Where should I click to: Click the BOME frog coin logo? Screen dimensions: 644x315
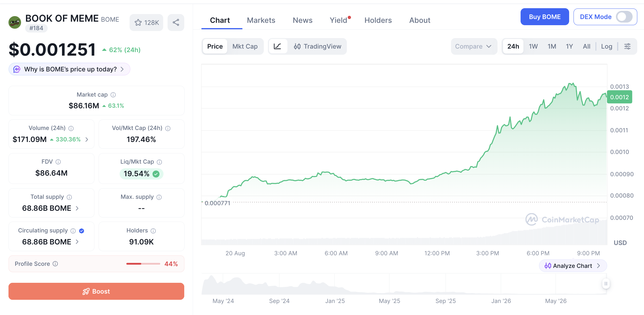point(15,23)
